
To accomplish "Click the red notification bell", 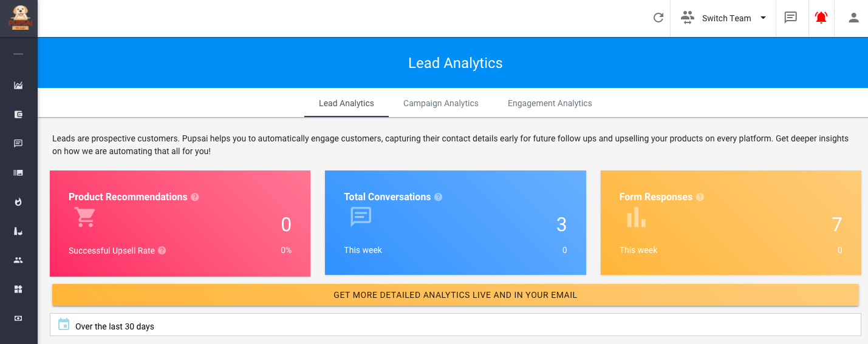I will pyautogui.click(x=821, y=18).
